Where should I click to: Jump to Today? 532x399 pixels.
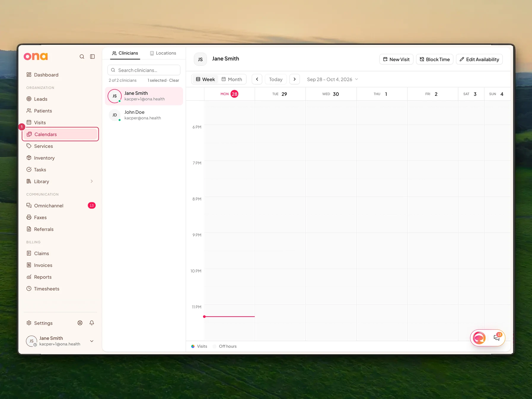[276, 79]
